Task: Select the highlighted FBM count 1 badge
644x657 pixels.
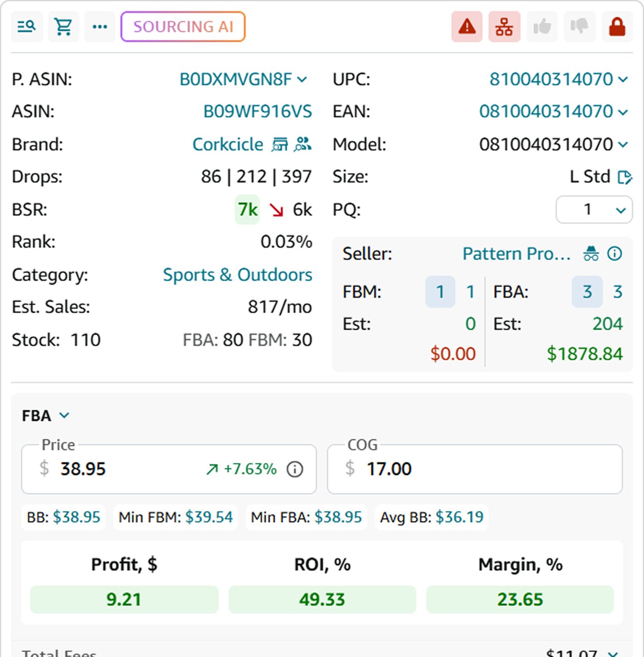Action: click(440, 291)
